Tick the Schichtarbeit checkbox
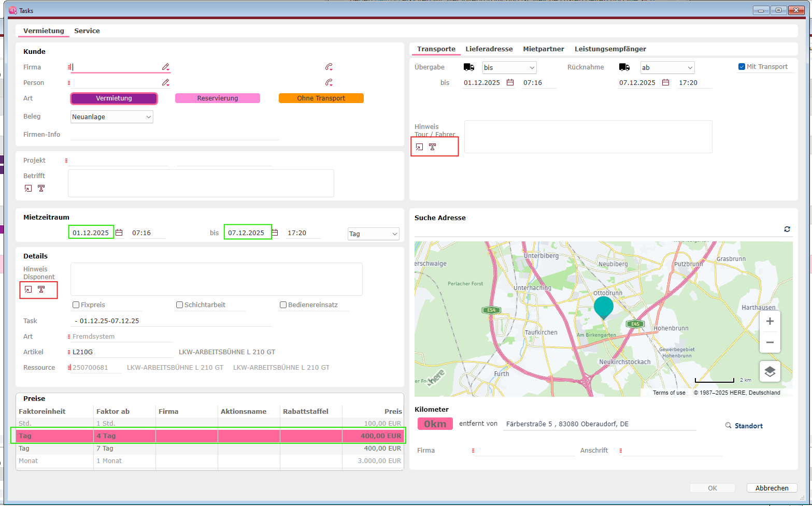The image size is (812, 506). tap(180, 305)
